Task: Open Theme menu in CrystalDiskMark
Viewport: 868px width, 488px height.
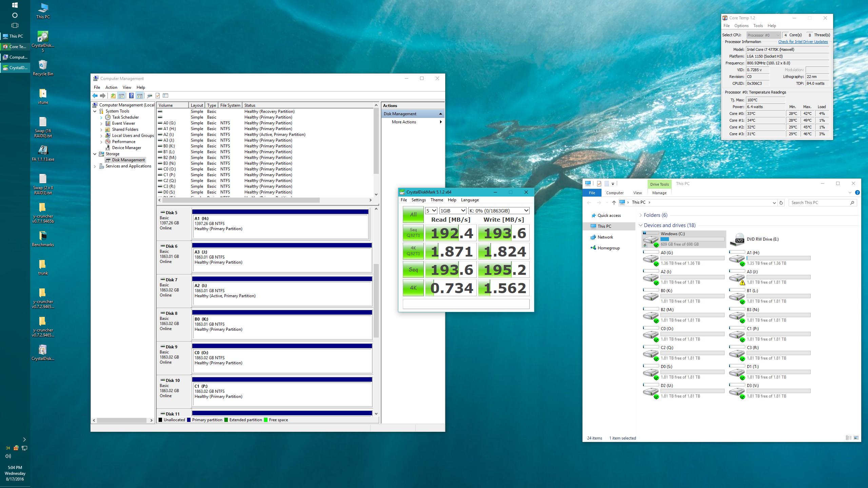Action: [437, 200]
